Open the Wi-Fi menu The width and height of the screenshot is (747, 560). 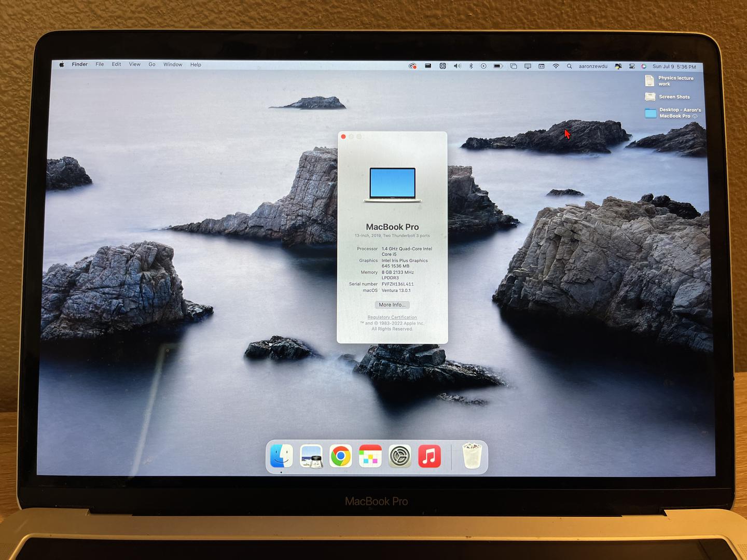556,66
